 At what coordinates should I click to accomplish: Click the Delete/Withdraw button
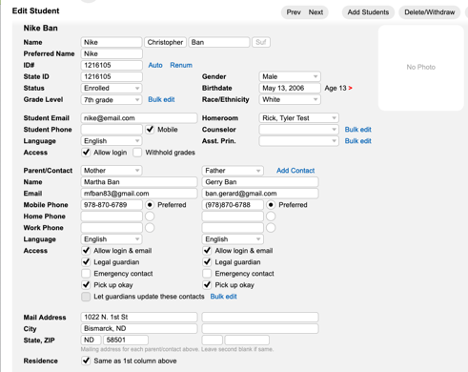pyautogui.click(x=430, y=12)
